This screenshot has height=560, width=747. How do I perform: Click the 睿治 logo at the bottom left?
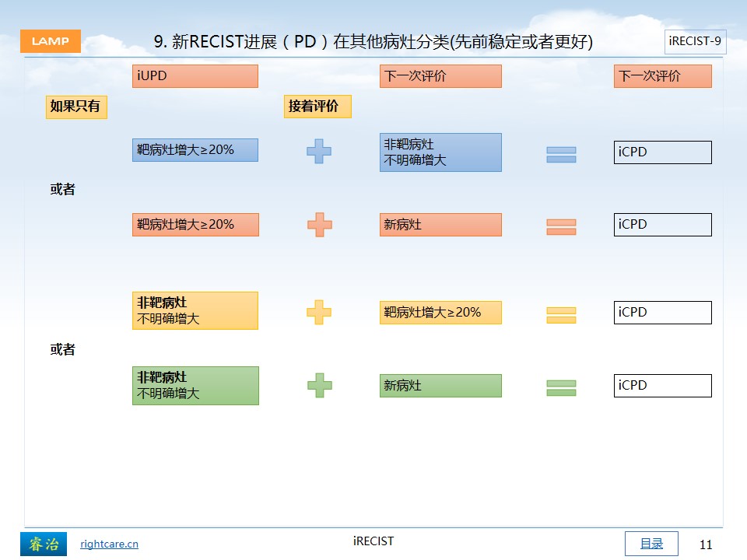click(44, 544)
